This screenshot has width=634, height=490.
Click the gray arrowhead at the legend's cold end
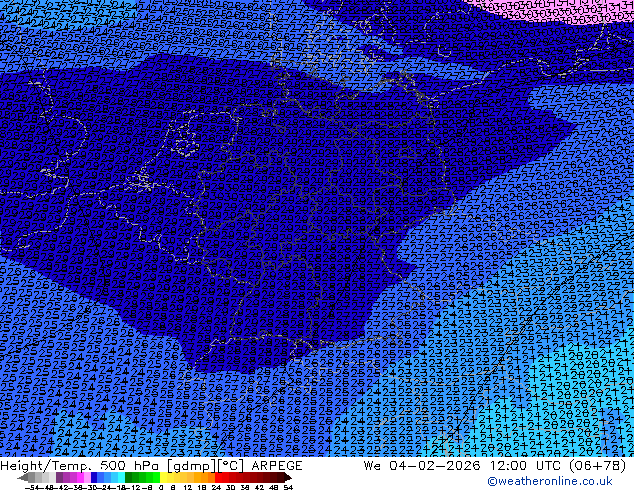(x=23, y=477)
